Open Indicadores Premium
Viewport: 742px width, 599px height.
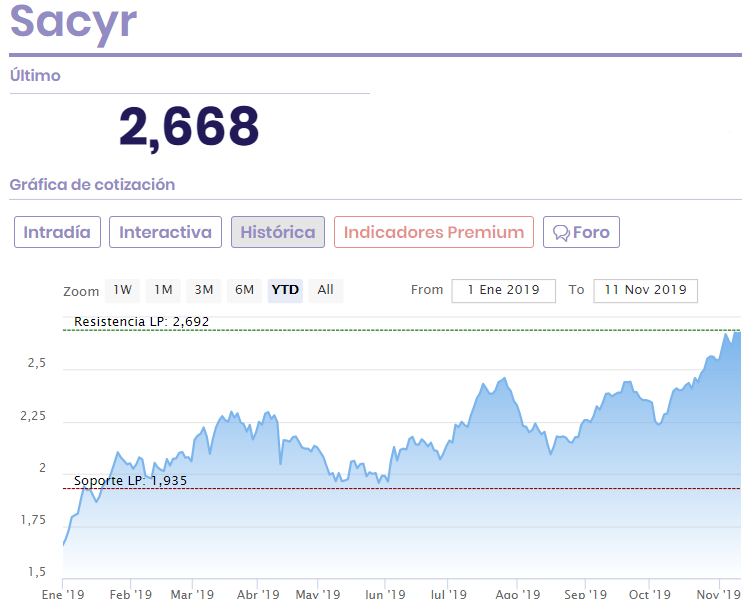click(434, 232)
